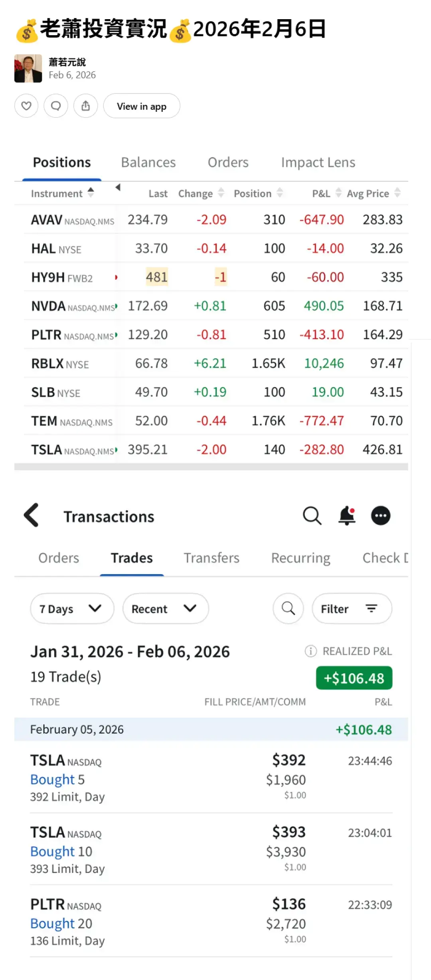Screen dimensions: 431x980
Task: Collapse the left column arrow by Instrument
Action: coord(118,187)
